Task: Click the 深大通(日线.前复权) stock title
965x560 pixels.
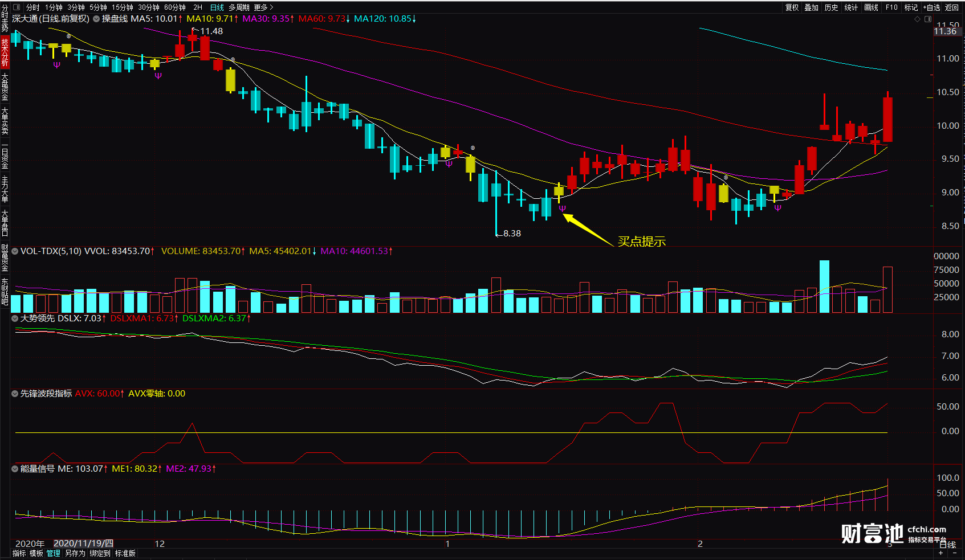Action: coord(51,19)
